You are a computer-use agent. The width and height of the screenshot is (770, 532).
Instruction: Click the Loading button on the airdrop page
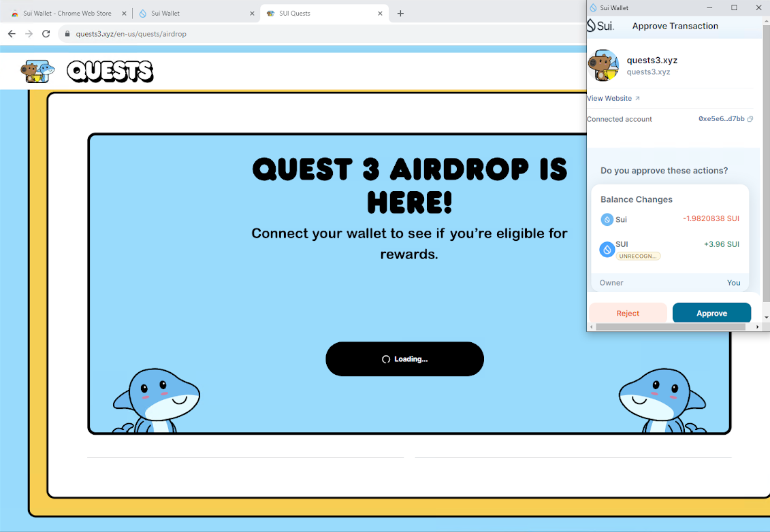point(404,359)
